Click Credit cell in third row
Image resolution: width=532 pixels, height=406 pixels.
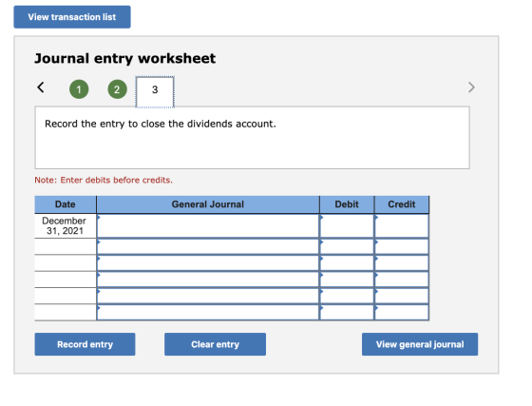402,263
